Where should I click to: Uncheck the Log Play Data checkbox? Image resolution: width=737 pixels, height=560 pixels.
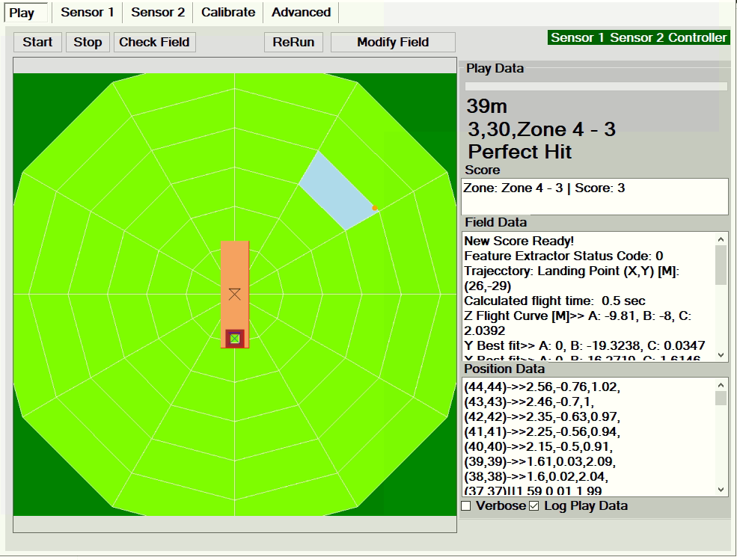533,506
